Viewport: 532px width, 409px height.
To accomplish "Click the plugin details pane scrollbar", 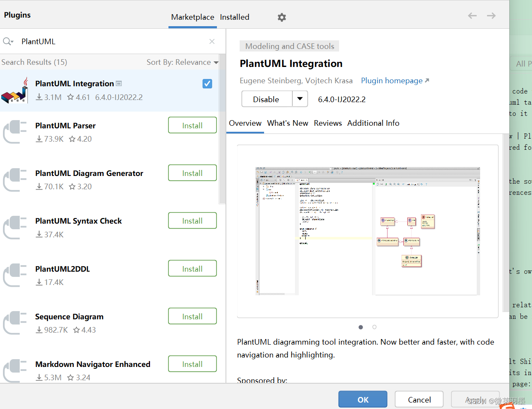I will click(x=506, y=223).
